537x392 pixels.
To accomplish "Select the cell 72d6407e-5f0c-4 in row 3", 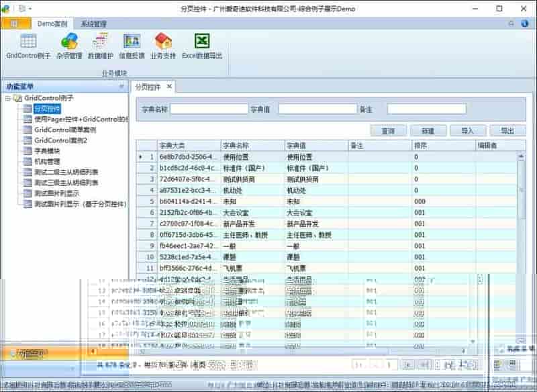I will [189, 179].
